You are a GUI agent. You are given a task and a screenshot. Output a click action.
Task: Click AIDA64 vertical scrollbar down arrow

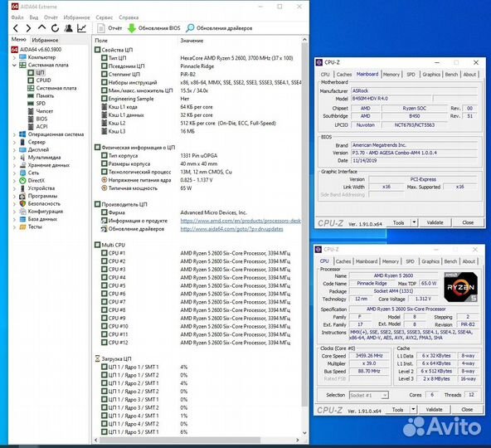304,432
